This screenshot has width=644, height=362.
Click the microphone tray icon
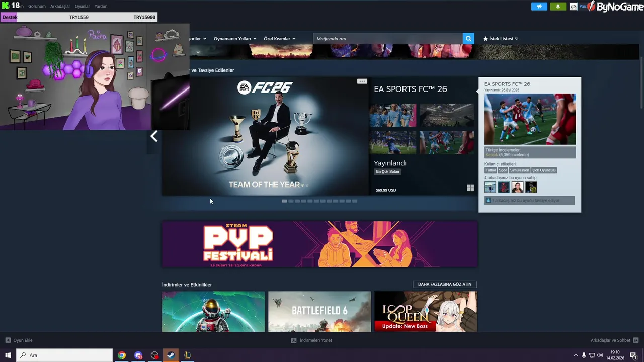pyautogui.click(x=584, y=355)
